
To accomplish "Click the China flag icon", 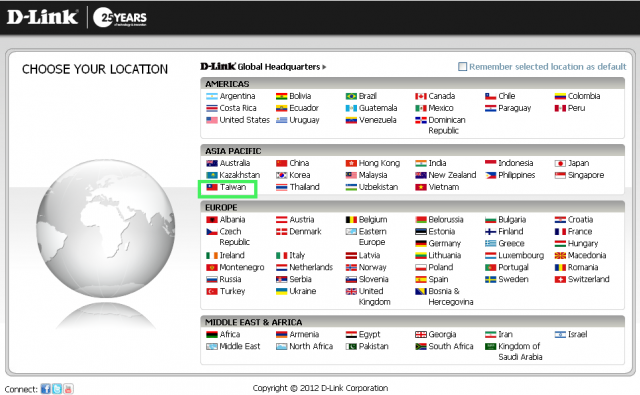I will 281,164.
